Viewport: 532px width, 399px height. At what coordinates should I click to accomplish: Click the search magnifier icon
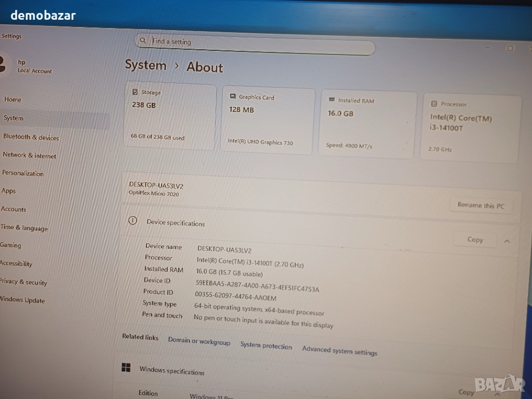[x=143, y=41]
